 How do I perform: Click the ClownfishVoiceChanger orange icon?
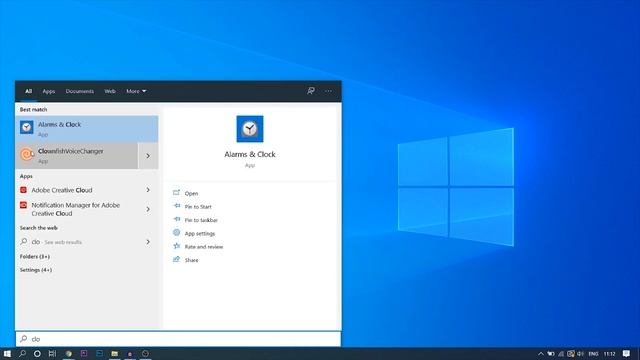click(x=27, y=154)
